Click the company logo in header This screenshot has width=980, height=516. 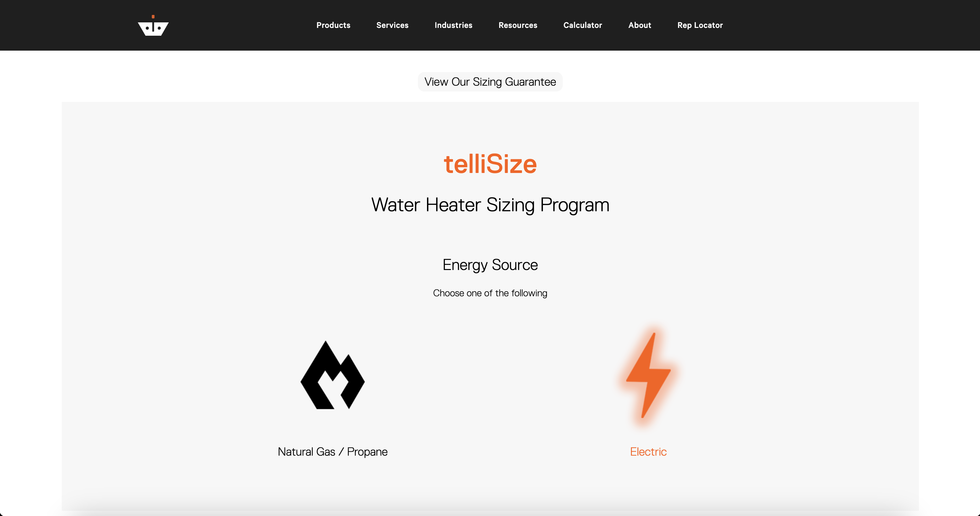153,26
